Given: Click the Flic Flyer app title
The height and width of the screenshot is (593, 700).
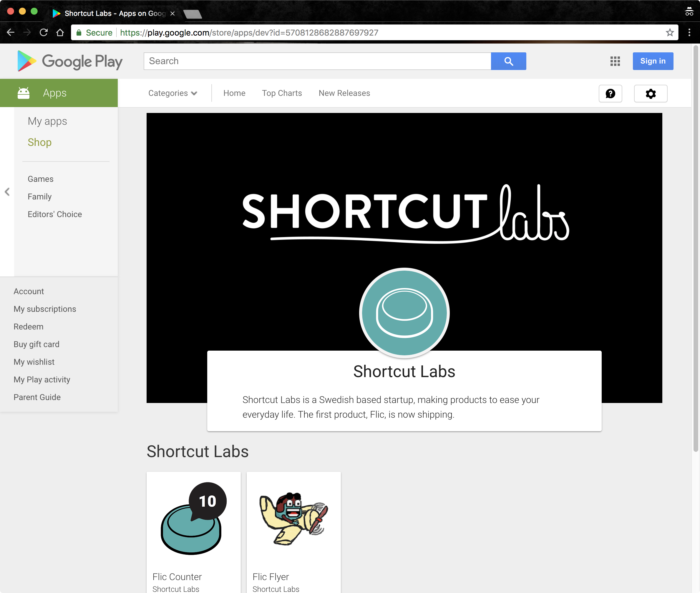Looking at the screenshot, I should coord(271,577).
